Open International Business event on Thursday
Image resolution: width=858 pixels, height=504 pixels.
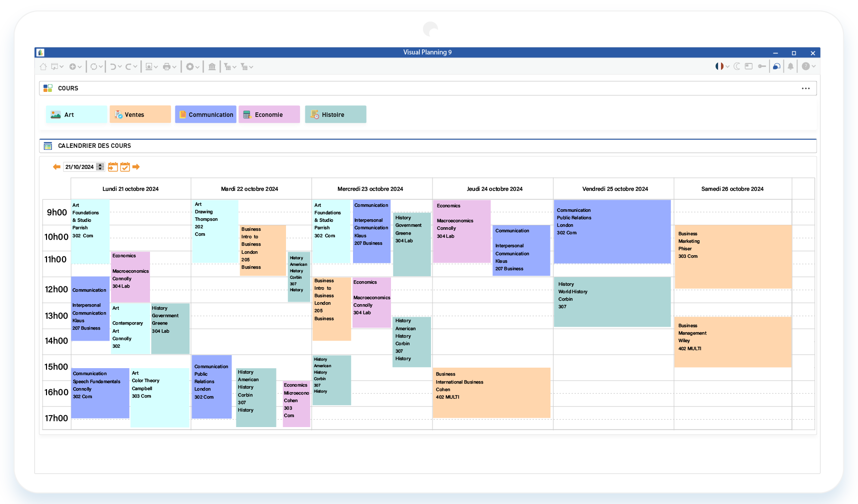[491, 393]
